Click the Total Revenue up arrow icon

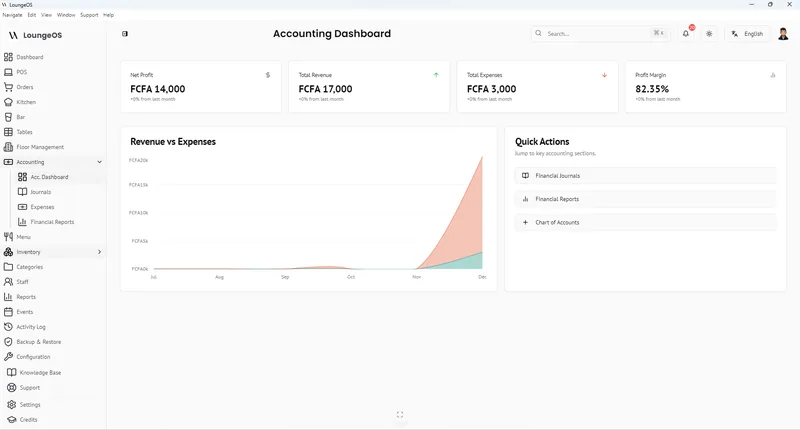tap(436, 75)
